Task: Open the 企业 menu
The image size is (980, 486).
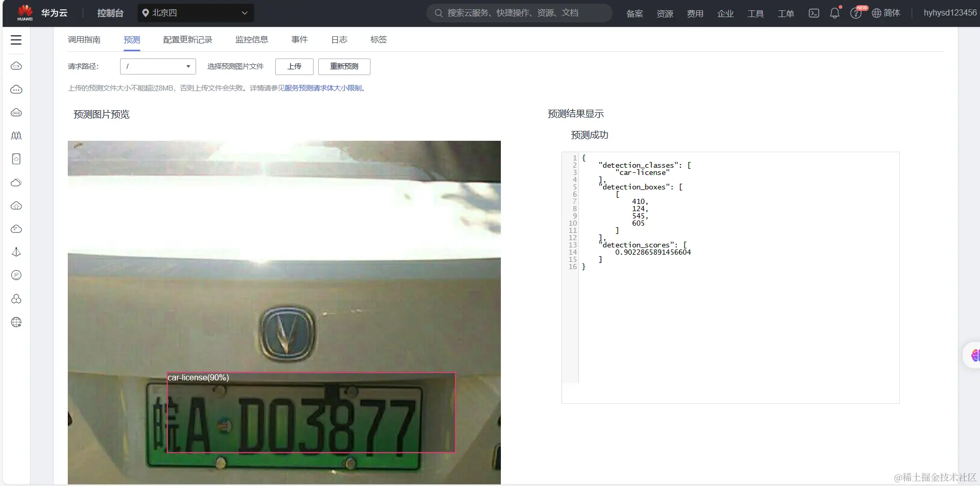Action: point(725,13)
